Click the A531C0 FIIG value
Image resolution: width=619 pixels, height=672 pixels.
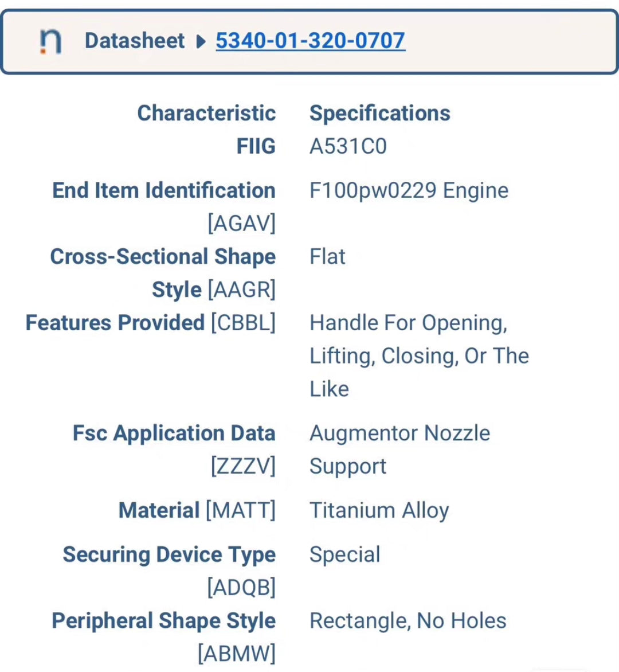pos(348,146)
